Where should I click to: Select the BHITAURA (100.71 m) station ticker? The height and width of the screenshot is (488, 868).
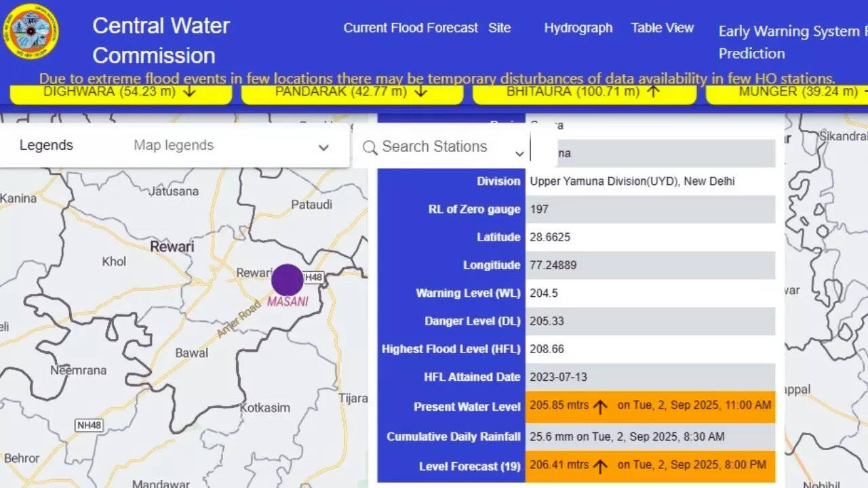pos(584,92)
